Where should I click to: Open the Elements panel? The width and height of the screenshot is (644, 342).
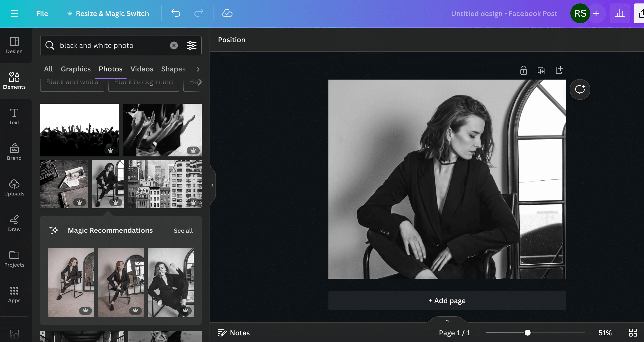(x=14, y=81)
